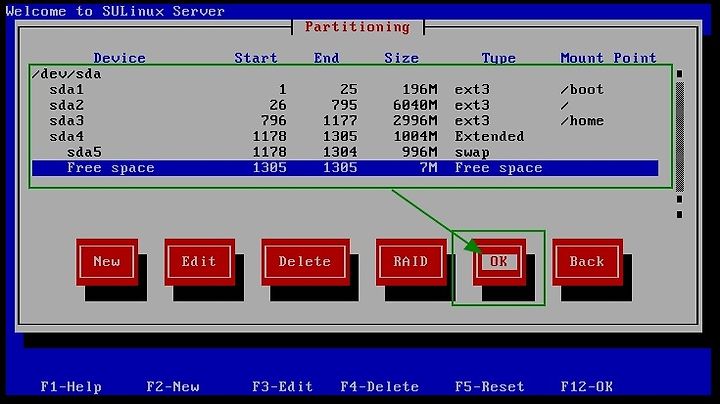Click the New partition button

point(107,262)
